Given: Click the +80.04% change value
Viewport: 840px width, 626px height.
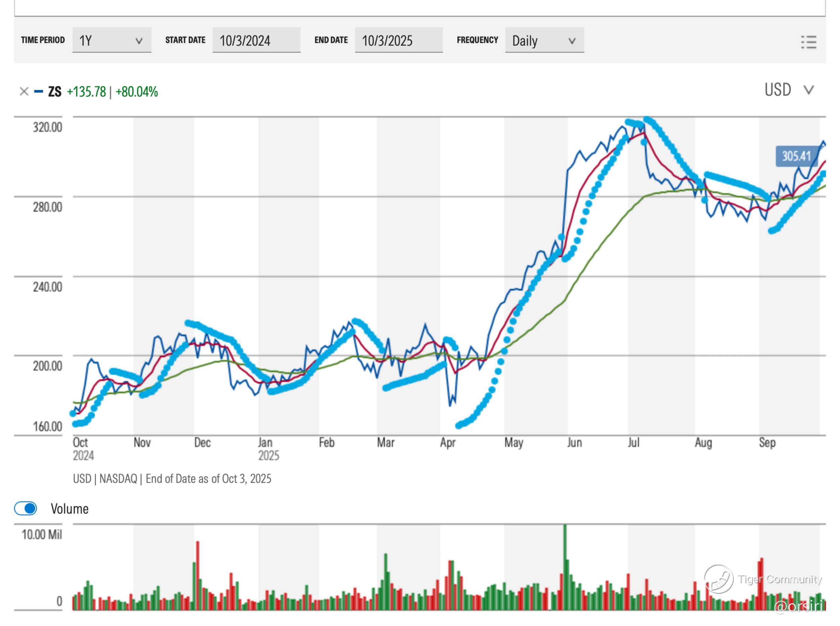Looking at the screenshot, I should point(136,91).
